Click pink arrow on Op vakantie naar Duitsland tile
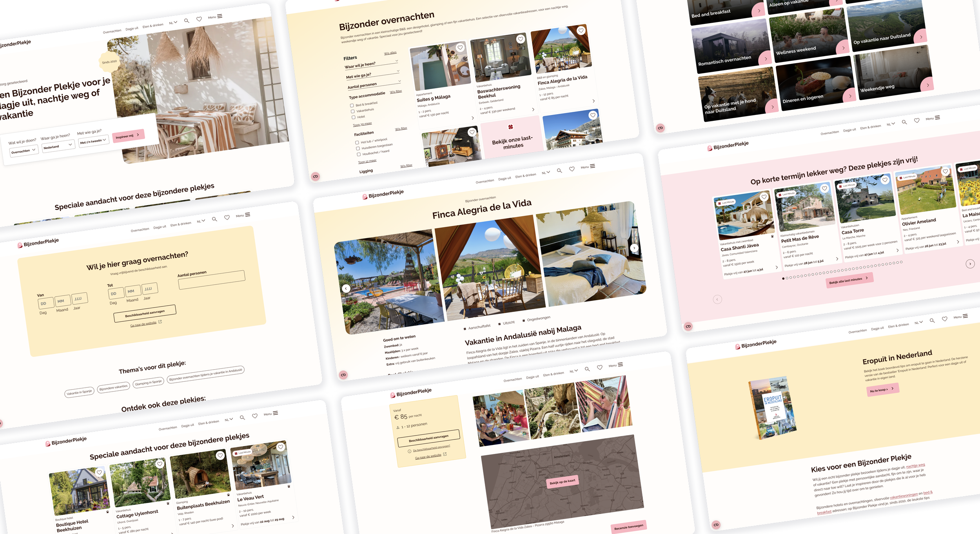This screenshot has width=980, height=534. (x=921, y=37)
